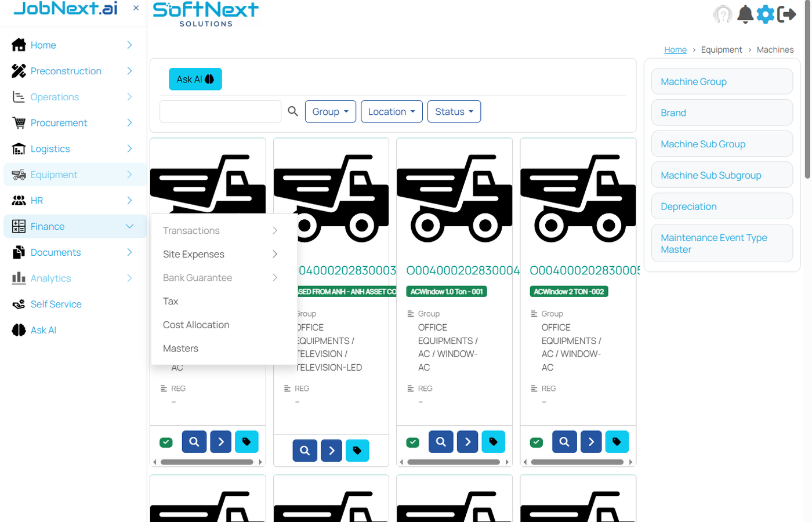Expand the Status filter dropdown
The height and width of the screenshot is (522, 812).
pos(454,111)
